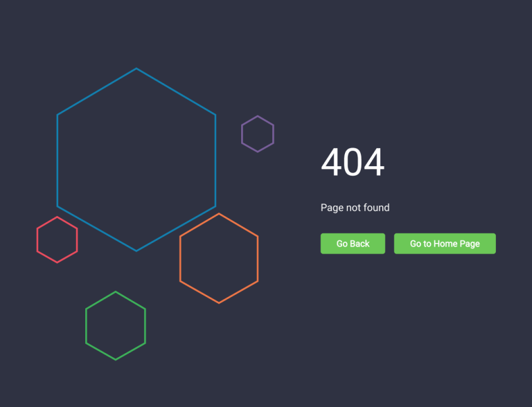Click inside the green hexagon
This screenshot has height=407, width=532.
click(x=116, y=325)
